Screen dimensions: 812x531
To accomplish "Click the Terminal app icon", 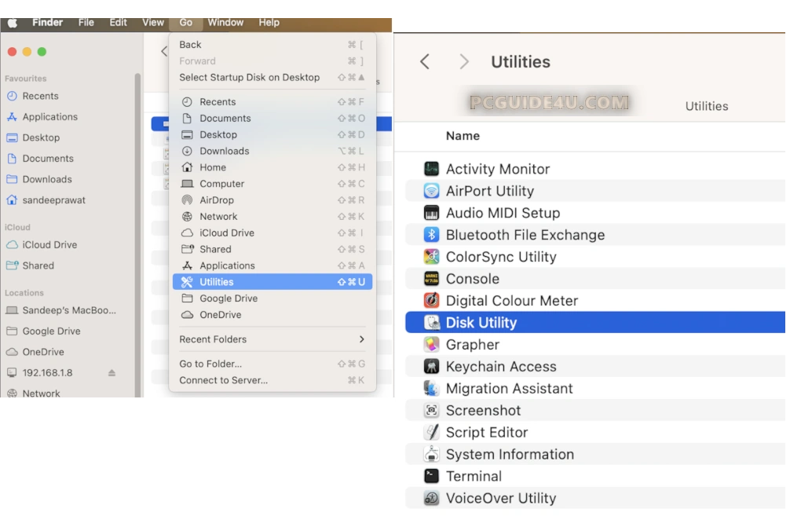I will [431, 476].
